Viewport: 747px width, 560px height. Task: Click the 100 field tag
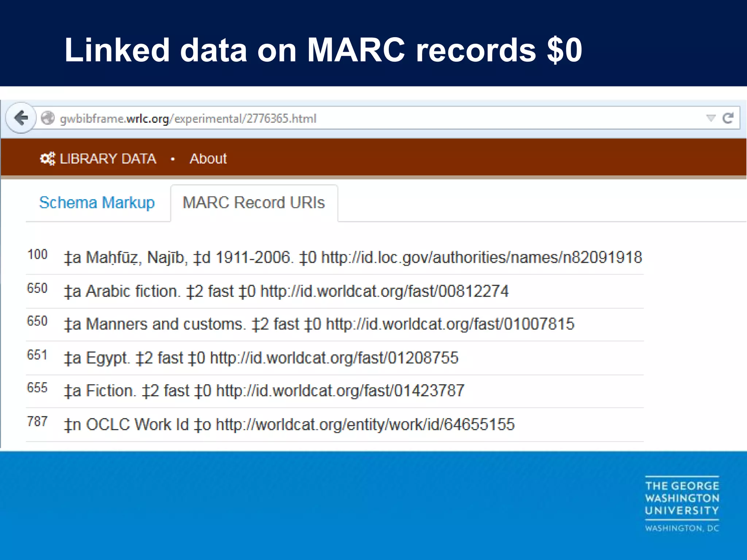click(37, 254)
